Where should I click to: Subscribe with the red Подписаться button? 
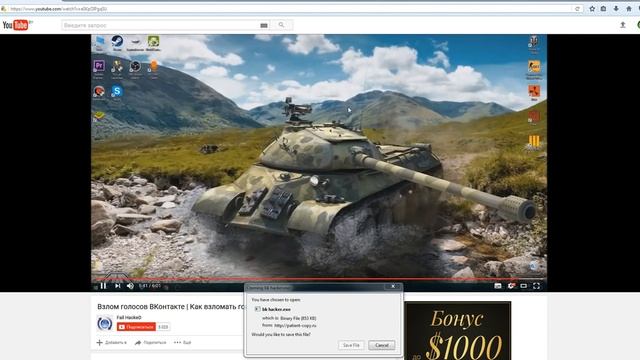point(136,327)
